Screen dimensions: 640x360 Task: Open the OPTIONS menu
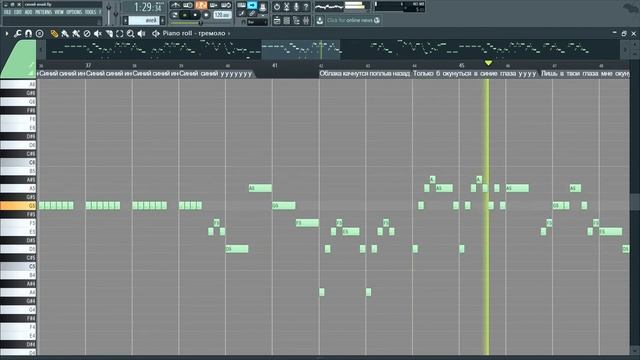74,12
